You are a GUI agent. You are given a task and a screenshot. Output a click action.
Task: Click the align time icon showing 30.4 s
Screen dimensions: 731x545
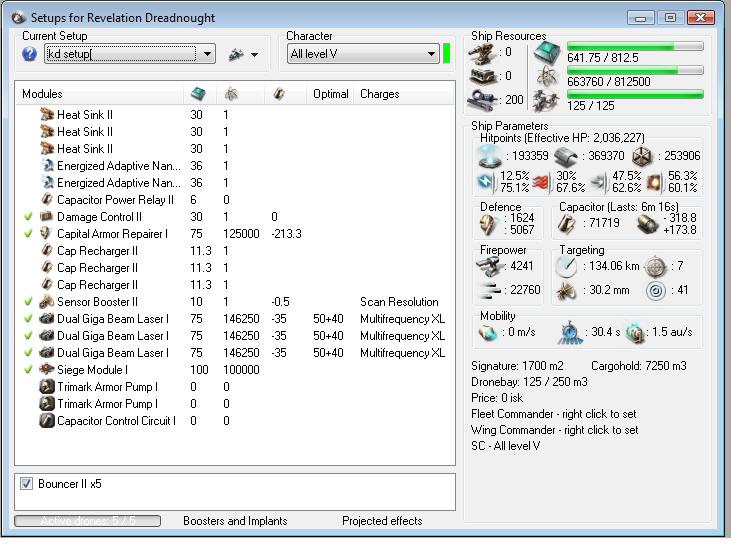pos(570,333)
